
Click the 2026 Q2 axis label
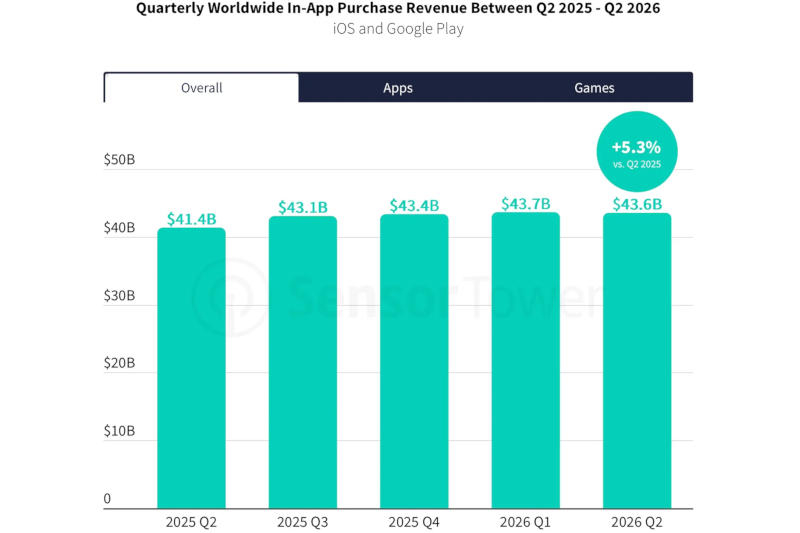[637, 522]
